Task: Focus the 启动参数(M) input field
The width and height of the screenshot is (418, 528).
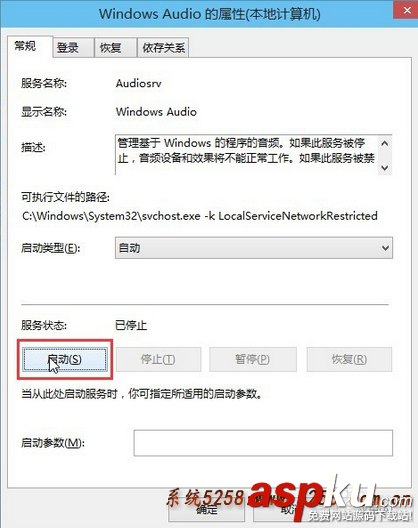Action: click(263, 443)
